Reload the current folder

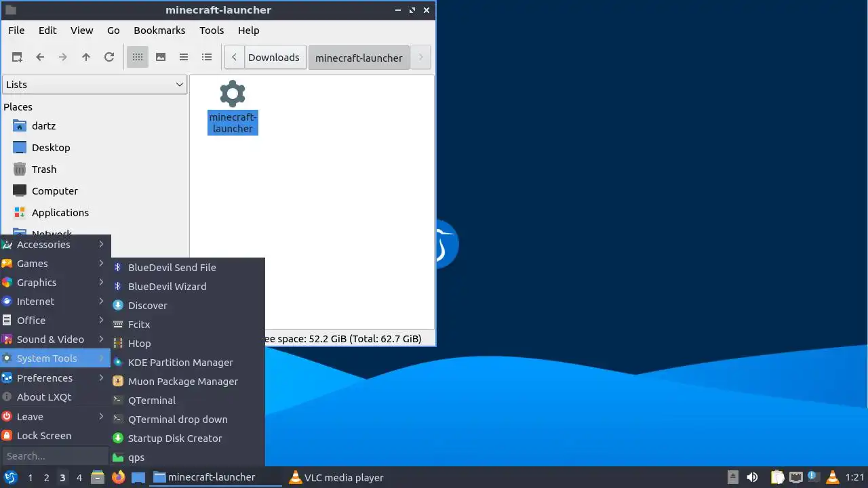pyautogui.click(x=109, y=58)
